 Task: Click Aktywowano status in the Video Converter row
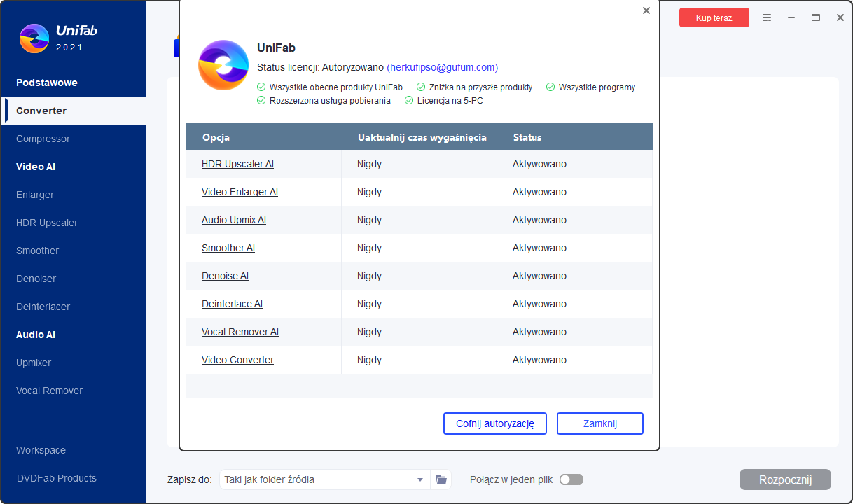point(539,360)
